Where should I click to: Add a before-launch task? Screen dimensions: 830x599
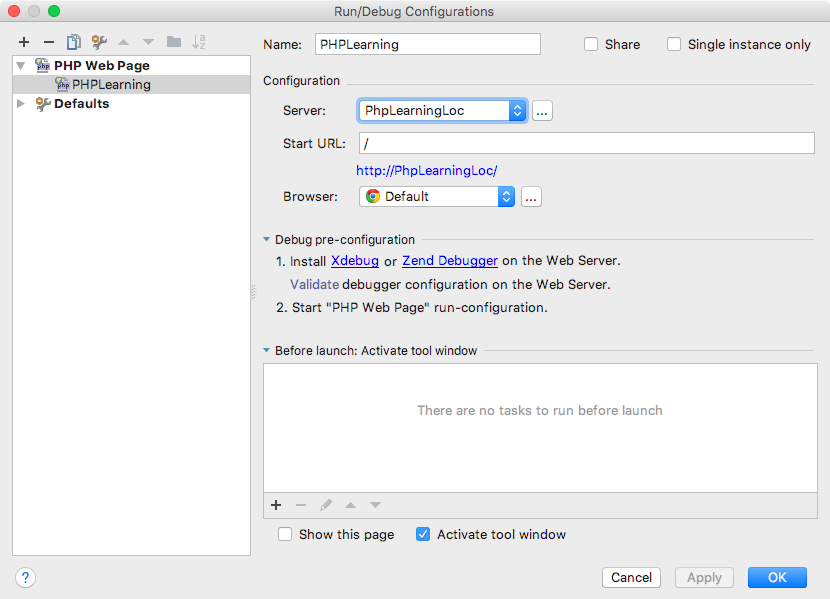click(x=276, y=505)
